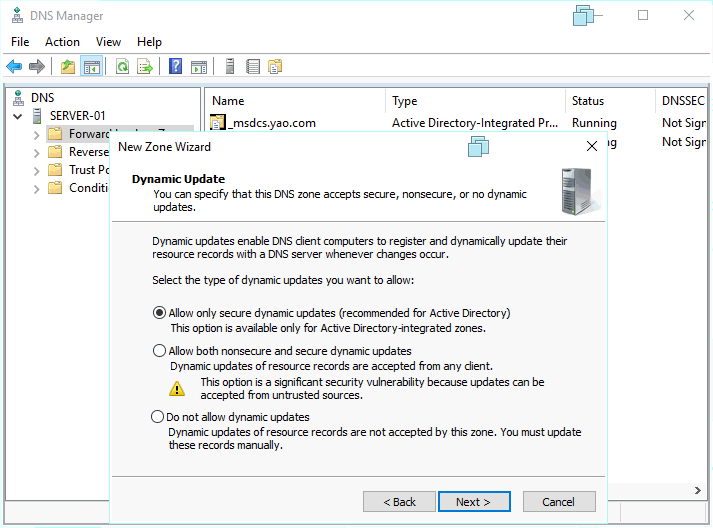This screenshot has height=528, width=713.
Task: Click the Next > button
Action: pos(474,502)
